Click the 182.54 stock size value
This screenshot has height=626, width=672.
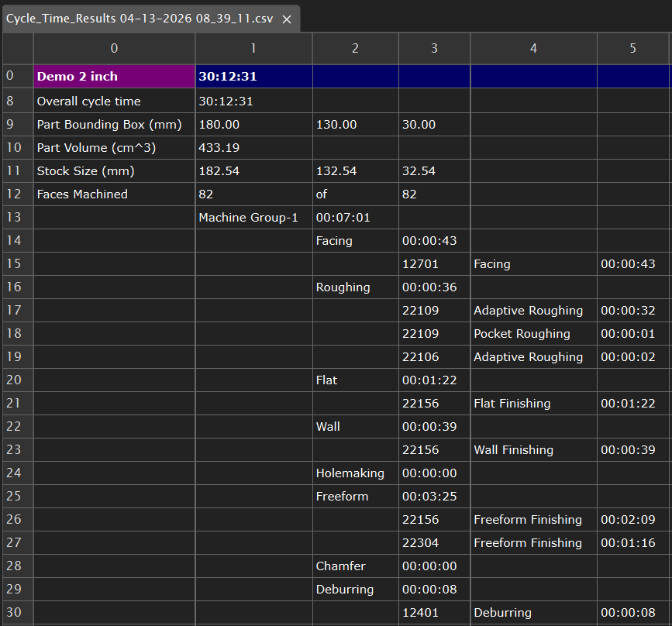pos(253,171)
